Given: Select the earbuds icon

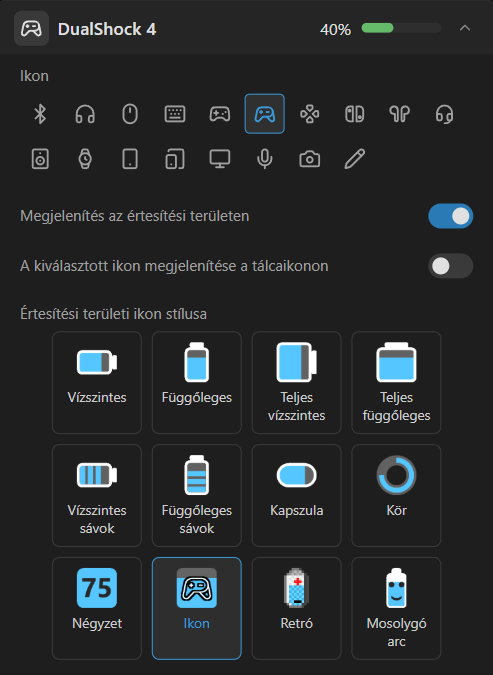Looking at the screenshot, I should click(400, 114).
